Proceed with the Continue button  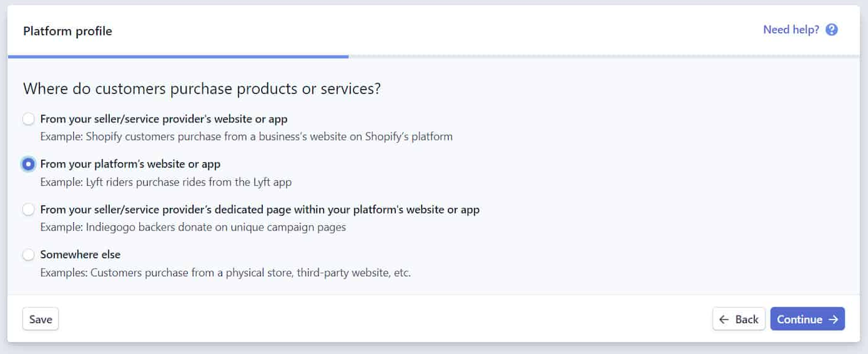(808, 319)
